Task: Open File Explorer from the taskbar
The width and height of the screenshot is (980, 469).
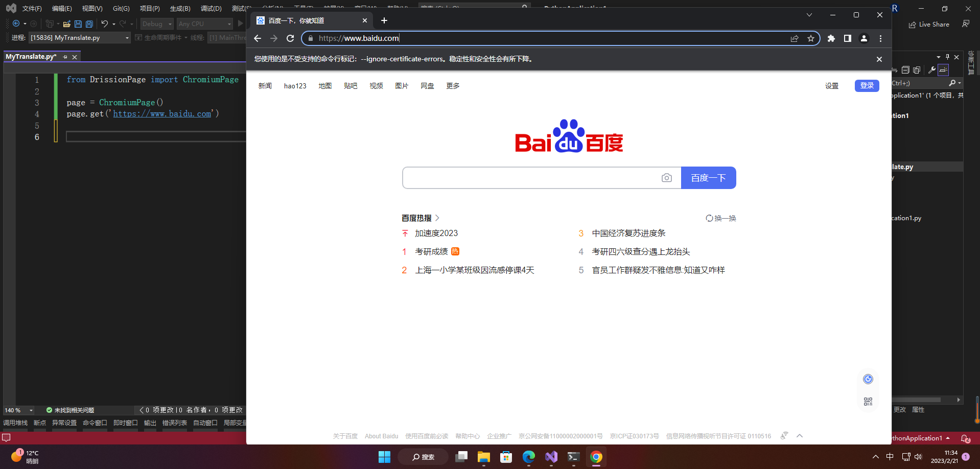Action: [483, 457]
